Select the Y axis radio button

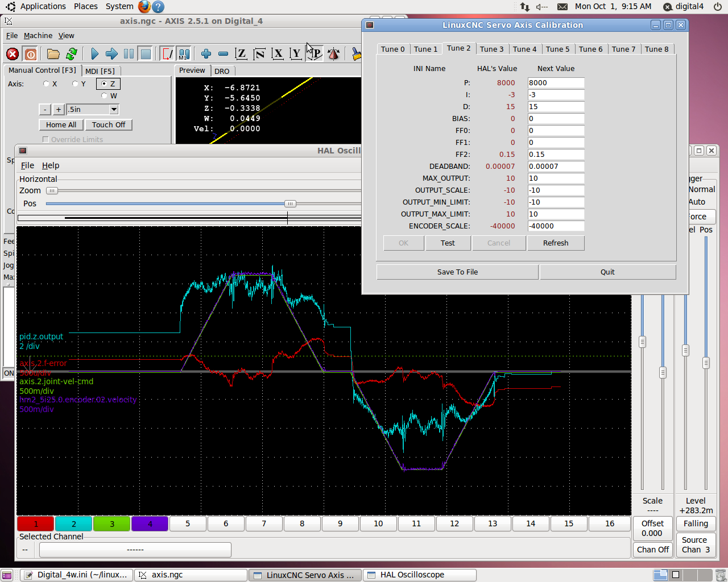coord(75,84)
